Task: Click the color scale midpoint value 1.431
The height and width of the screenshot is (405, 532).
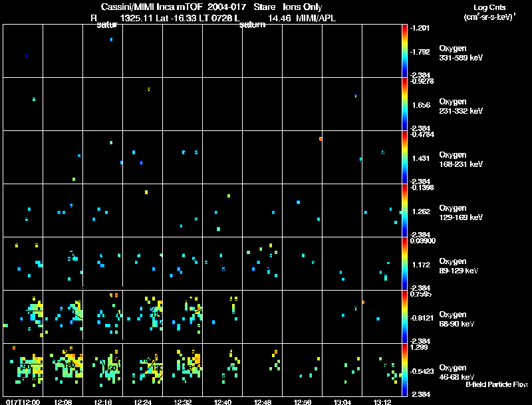Action: [x=421, y=158]
